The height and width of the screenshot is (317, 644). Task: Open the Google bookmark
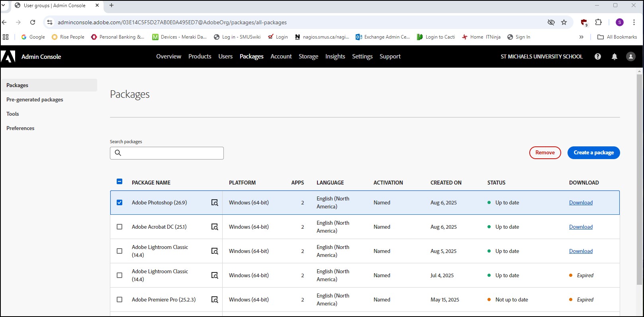point(33,37)
